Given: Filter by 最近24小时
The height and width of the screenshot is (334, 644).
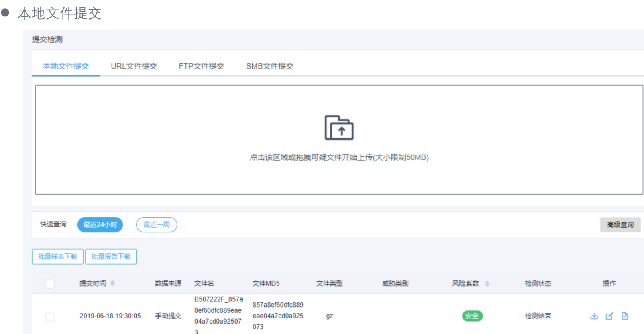Looking at the screenshot, I should (100, 225).
